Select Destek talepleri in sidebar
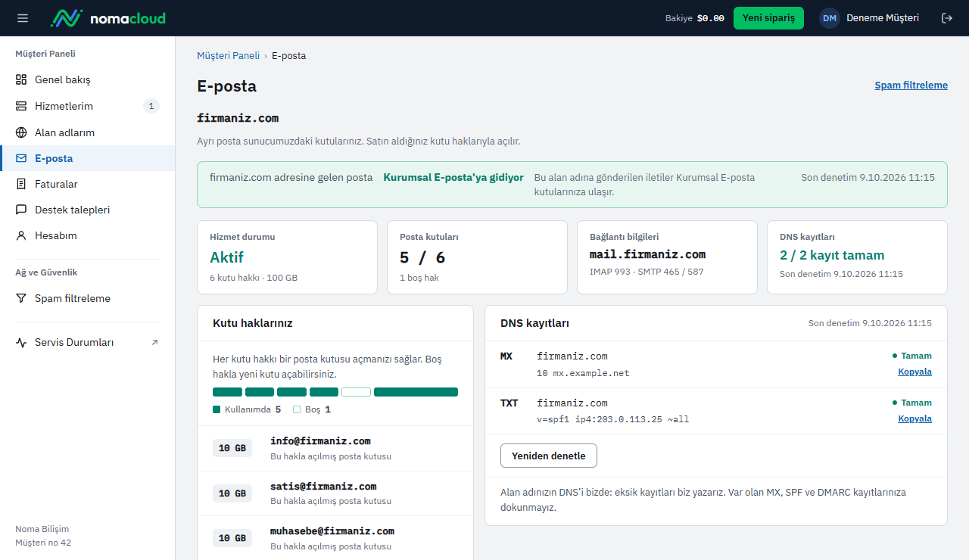 click(x=87, y=210)
